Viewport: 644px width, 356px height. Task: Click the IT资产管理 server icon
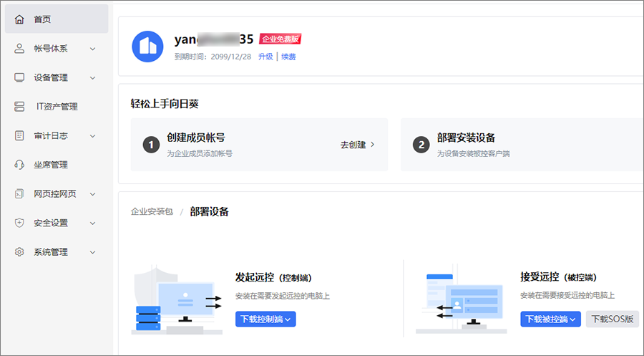pyautogui.click(x=19, y=107)
